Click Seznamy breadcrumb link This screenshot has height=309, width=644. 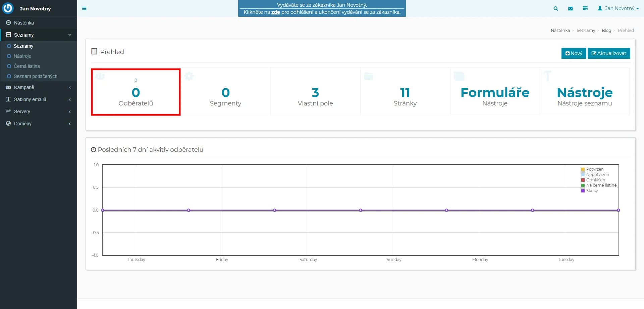586,31
